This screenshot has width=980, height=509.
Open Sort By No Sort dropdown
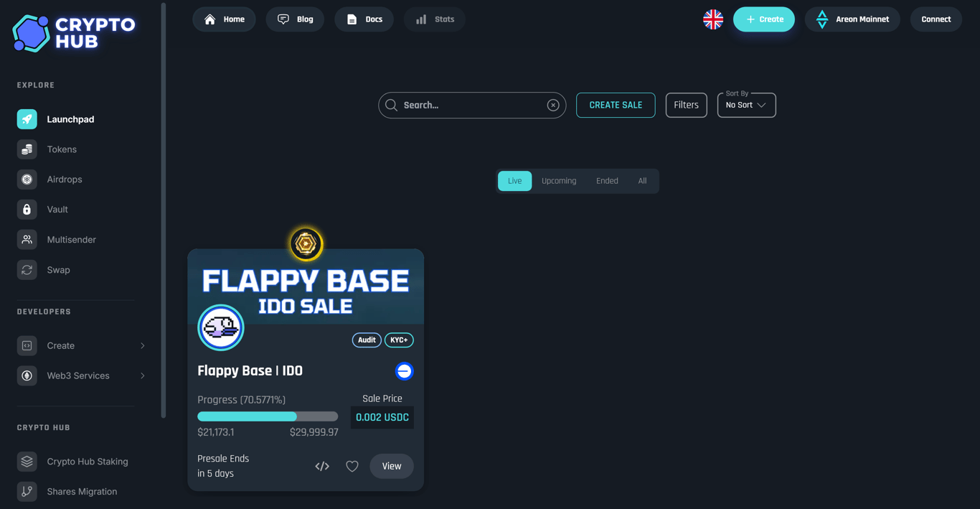pos(746,105)
